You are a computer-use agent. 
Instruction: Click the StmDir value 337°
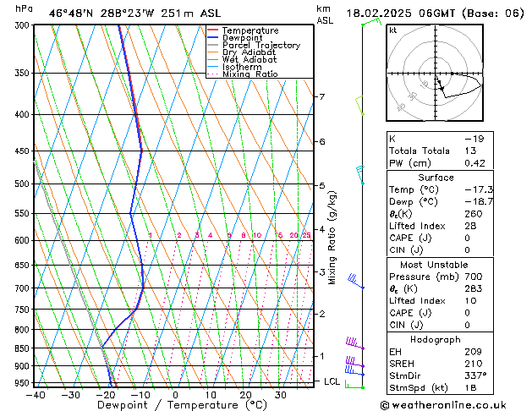tap(475, 375)
